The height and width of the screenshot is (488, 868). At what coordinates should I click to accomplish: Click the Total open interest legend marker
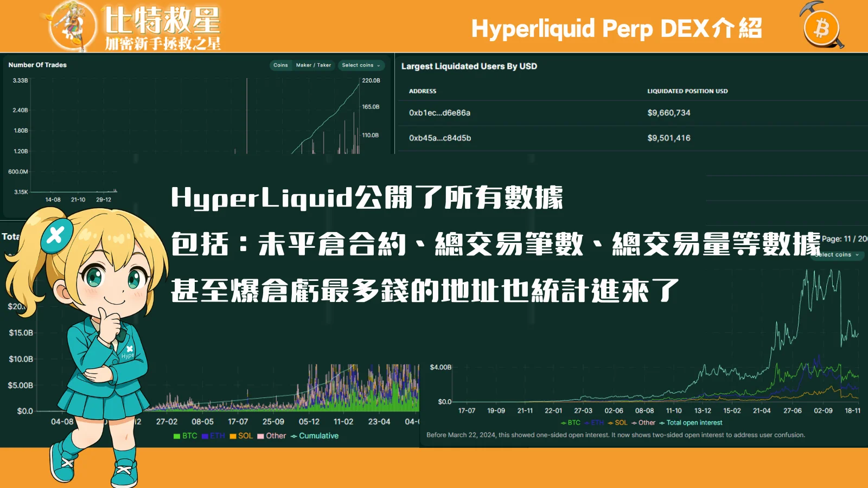[x=663, y=422]
